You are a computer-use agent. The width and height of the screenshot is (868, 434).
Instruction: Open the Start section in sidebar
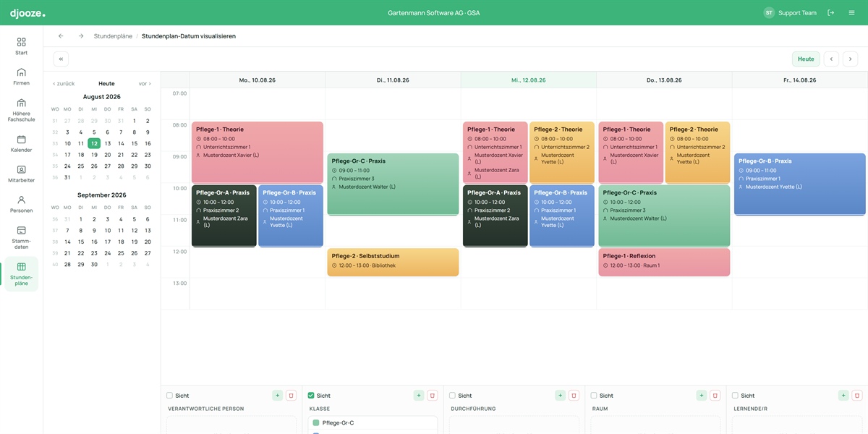tap(21, 46)
